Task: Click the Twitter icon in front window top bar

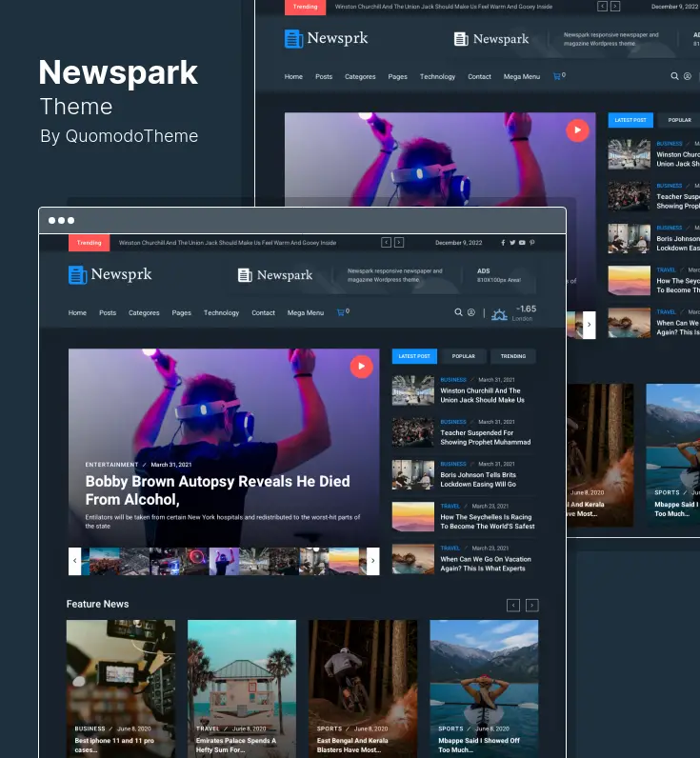Action: coord(512,243)
